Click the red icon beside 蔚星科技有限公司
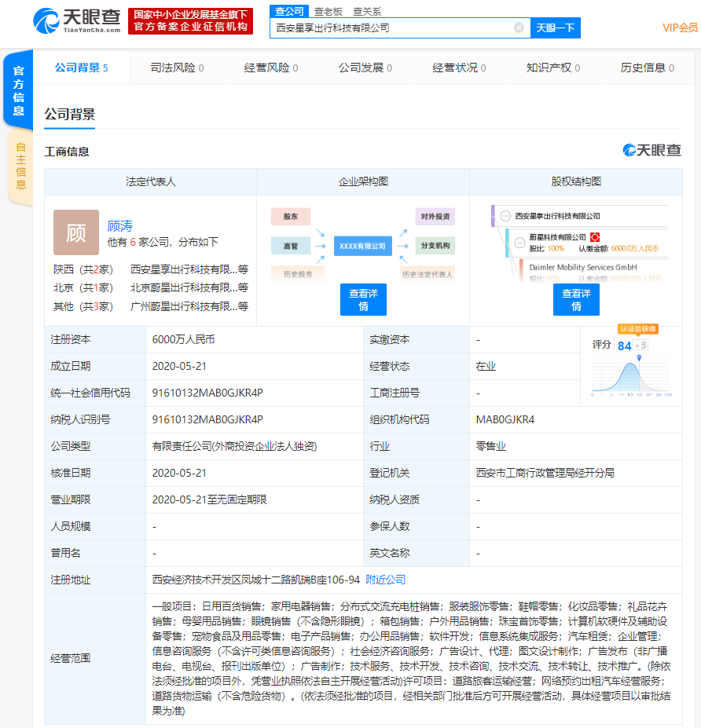 (x=595, y=236)
